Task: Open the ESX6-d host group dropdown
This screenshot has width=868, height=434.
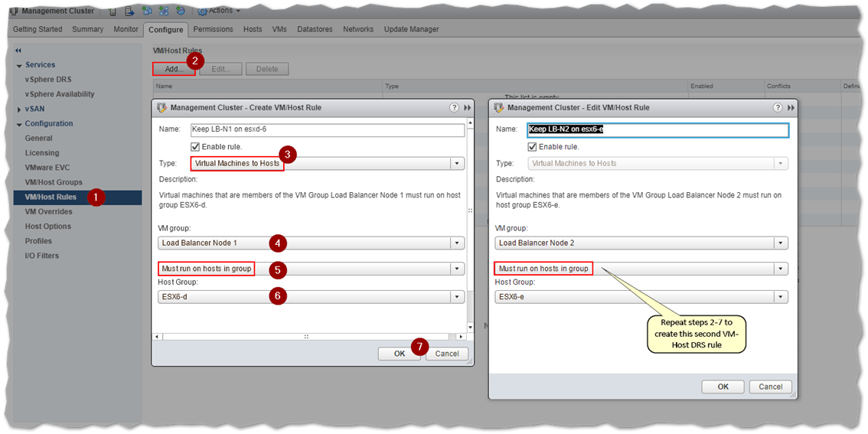Action: (311, 297)
